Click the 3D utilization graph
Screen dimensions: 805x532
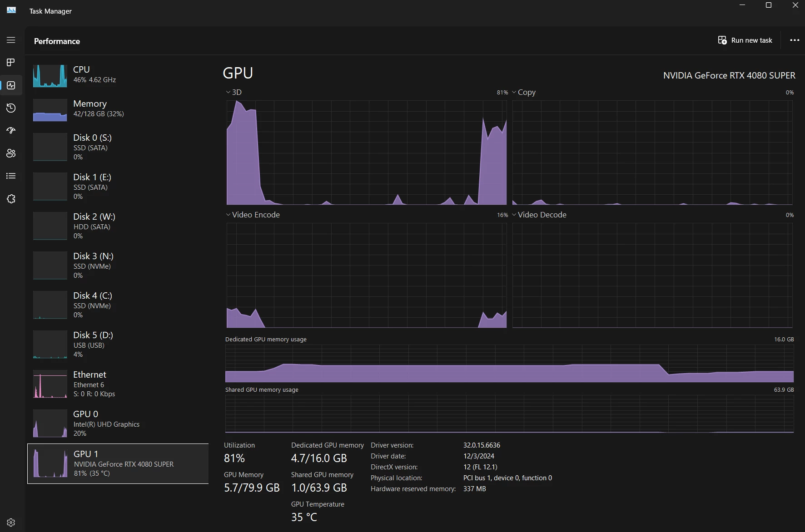pyautogui.click(x=367, y=153)
